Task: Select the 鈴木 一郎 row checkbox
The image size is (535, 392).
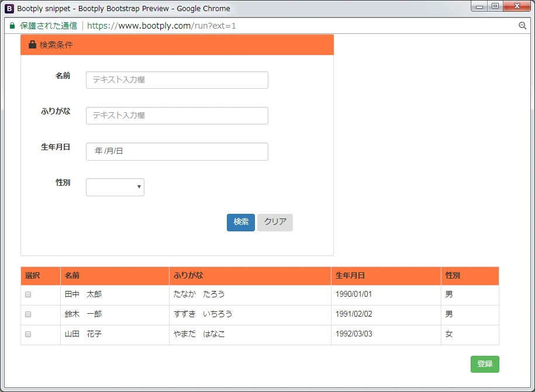Action: click(28, 315)
